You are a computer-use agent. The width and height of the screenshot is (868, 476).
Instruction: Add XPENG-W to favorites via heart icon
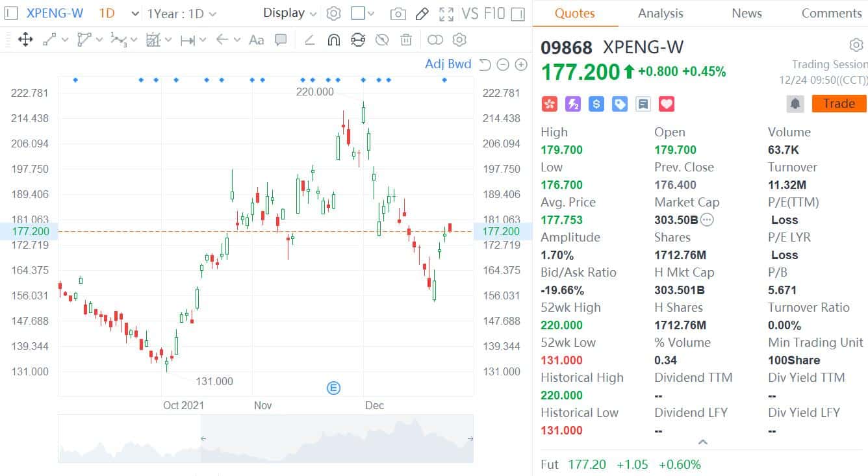point(666,103)
